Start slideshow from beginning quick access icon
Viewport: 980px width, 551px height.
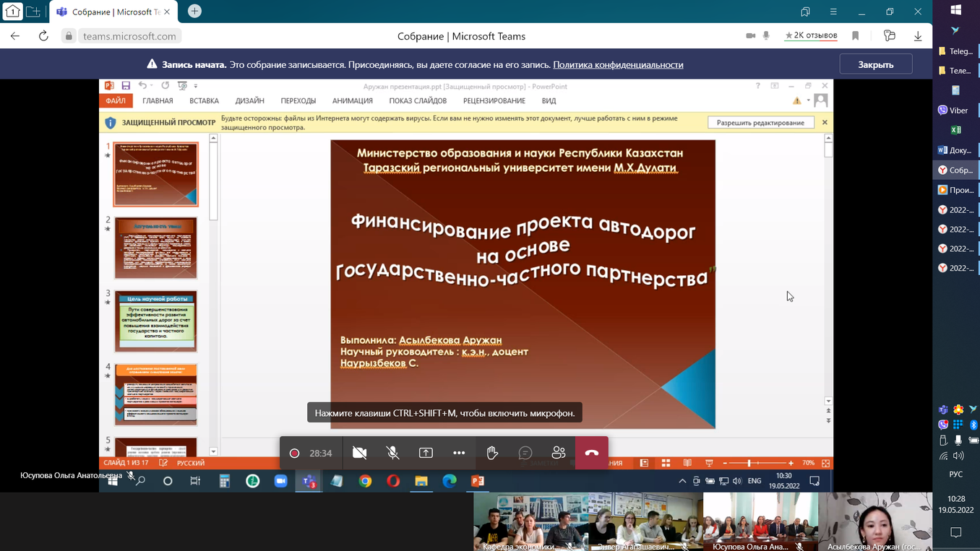tap(182, 86)
